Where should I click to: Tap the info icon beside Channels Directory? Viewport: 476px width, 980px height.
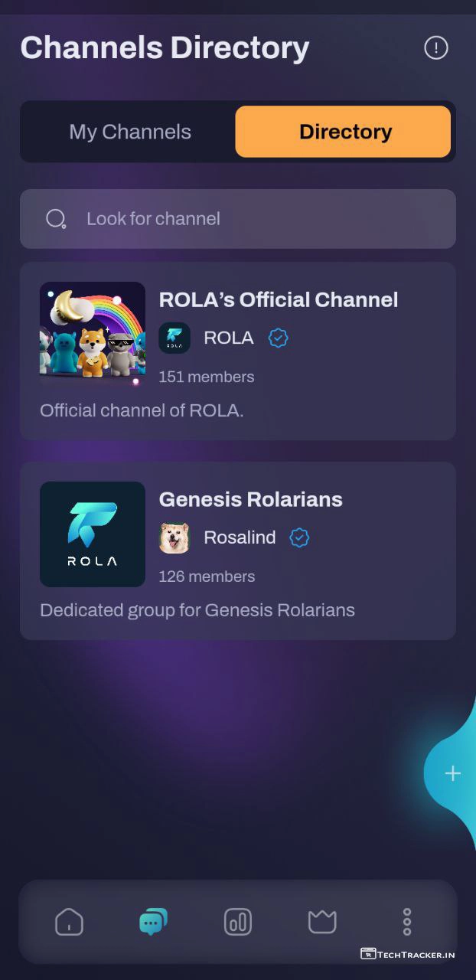click(436, 48)
